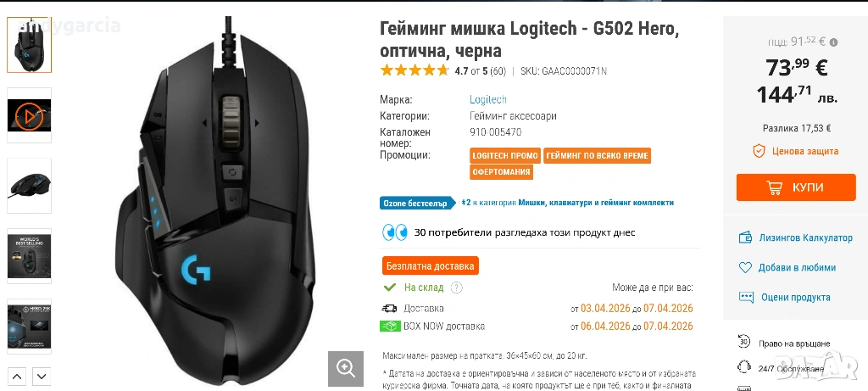
Task: Select the ОФЕРТОМАНИЯ promotion tag
Action: [502, 171]
